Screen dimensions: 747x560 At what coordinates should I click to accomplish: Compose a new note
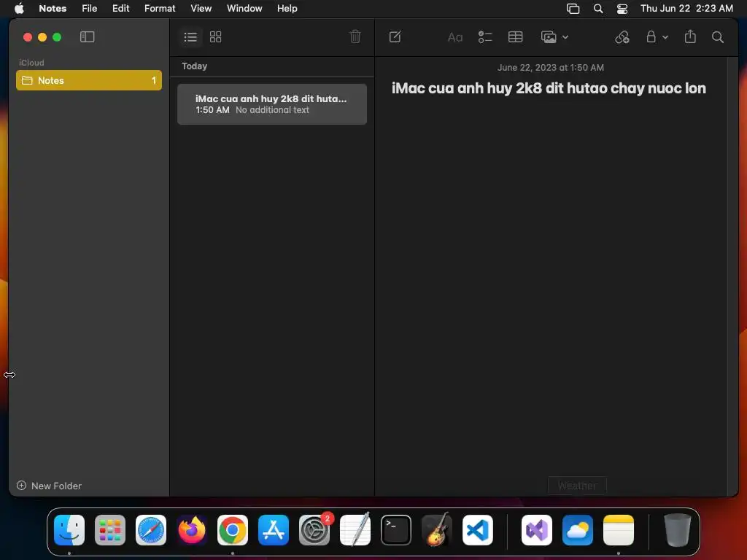click(395, 36)
